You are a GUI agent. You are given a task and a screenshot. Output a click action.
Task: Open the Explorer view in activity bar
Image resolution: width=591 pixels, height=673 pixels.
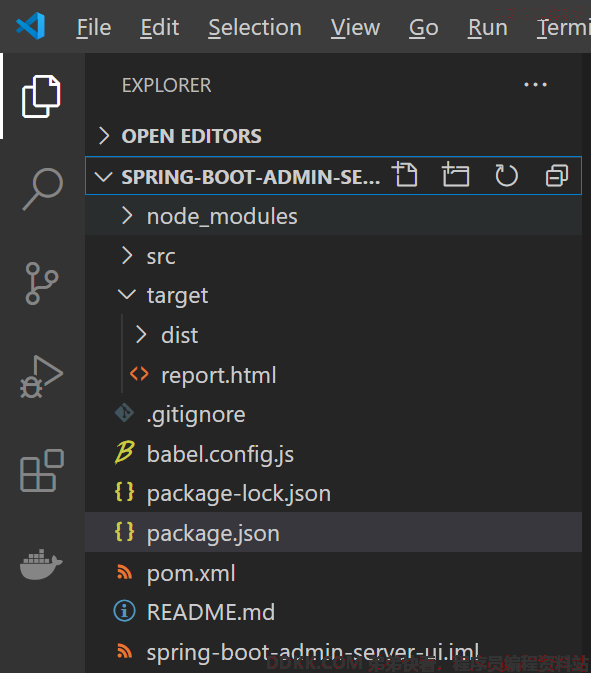(x=42, y=96)
